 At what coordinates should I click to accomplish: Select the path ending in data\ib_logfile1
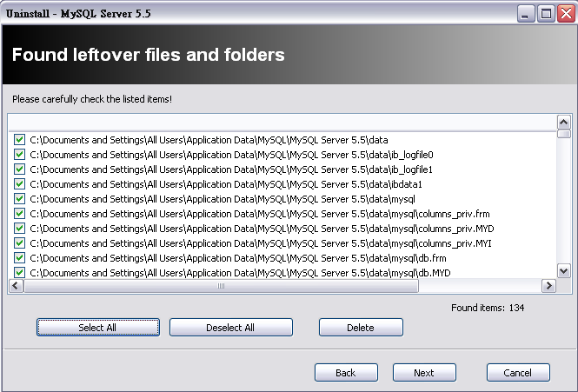[x=231, y=169]
